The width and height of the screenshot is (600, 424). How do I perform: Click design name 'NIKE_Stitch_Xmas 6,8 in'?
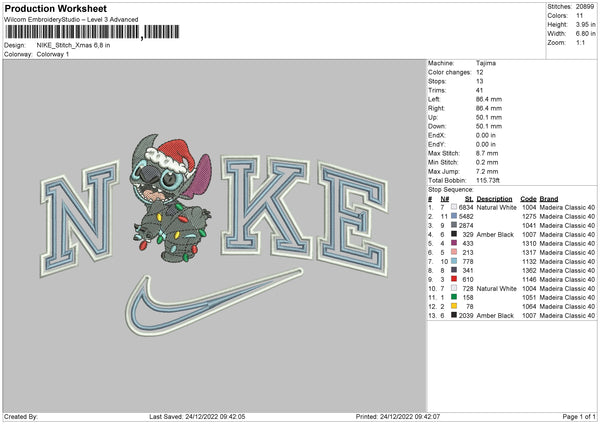pyautogui.click(x=73, y=45)
